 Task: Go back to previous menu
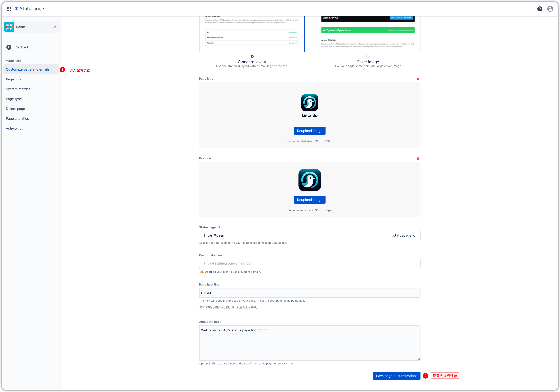point(22,47)
